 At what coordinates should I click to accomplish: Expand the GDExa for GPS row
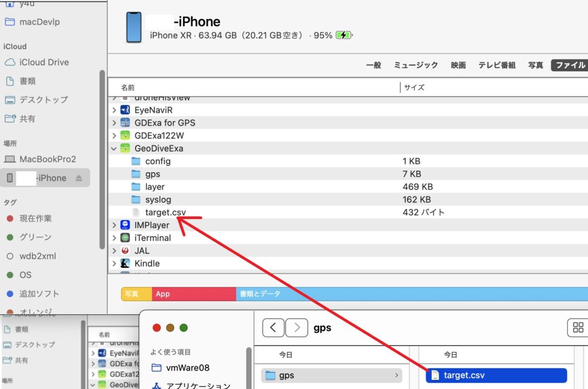(114, 122)
